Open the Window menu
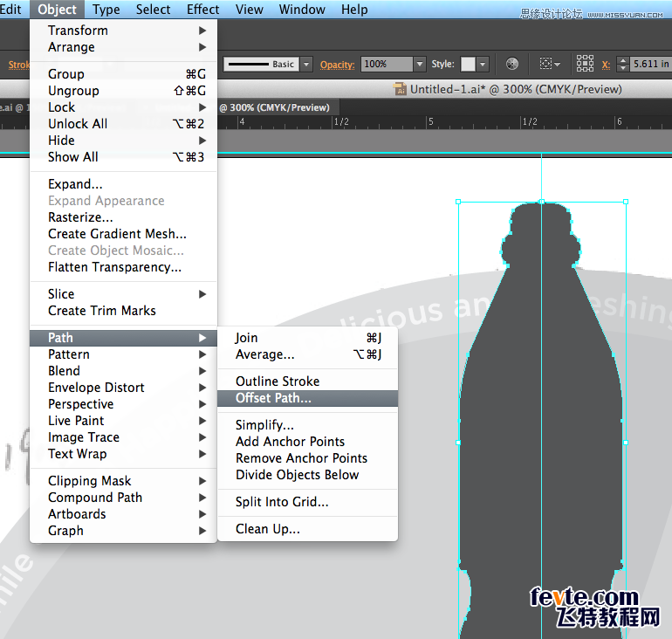The height and width of the screenshot is (639, 672). click(302, 10)
